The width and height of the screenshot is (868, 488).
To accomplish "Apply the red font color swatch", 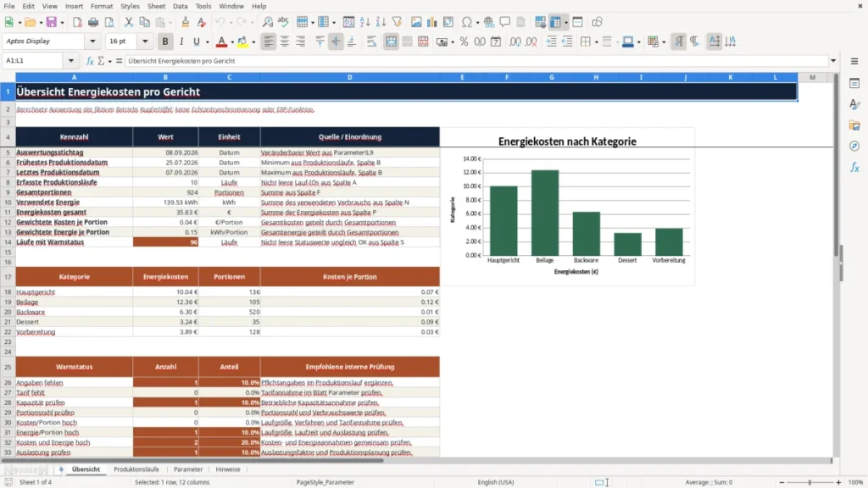I will (x=221, y=42).
